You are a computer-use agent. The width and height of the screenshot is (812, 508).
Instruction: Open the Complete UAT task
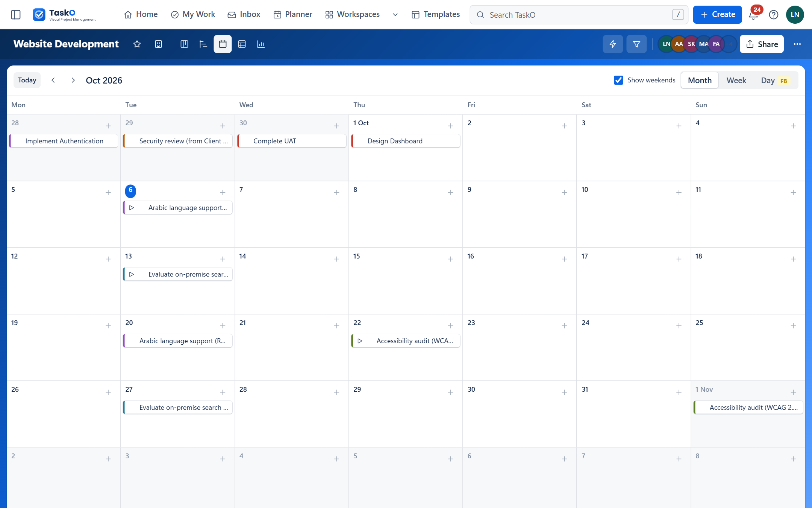pos(292,141)
